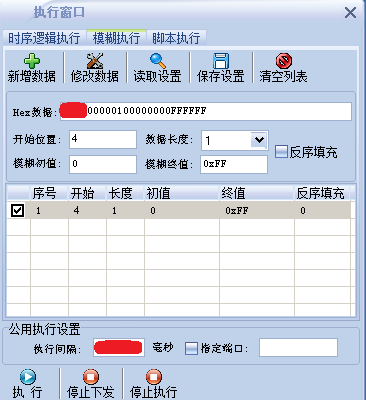Click the 开始 column header
This screenshot has width=366, height=400.
tap(87, 193)
